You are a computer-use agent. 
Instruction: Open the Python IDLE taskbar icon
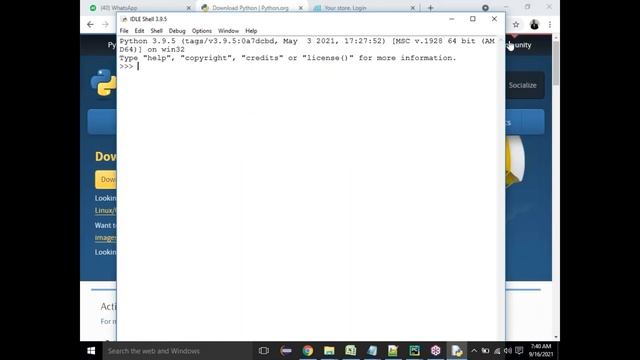tap(457, 351)
